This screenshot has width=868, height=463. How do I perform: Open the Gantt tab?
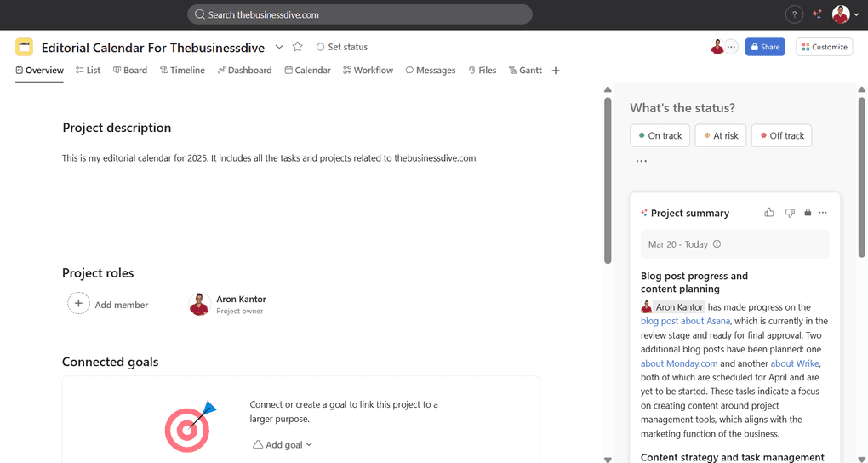pos(525,71)
